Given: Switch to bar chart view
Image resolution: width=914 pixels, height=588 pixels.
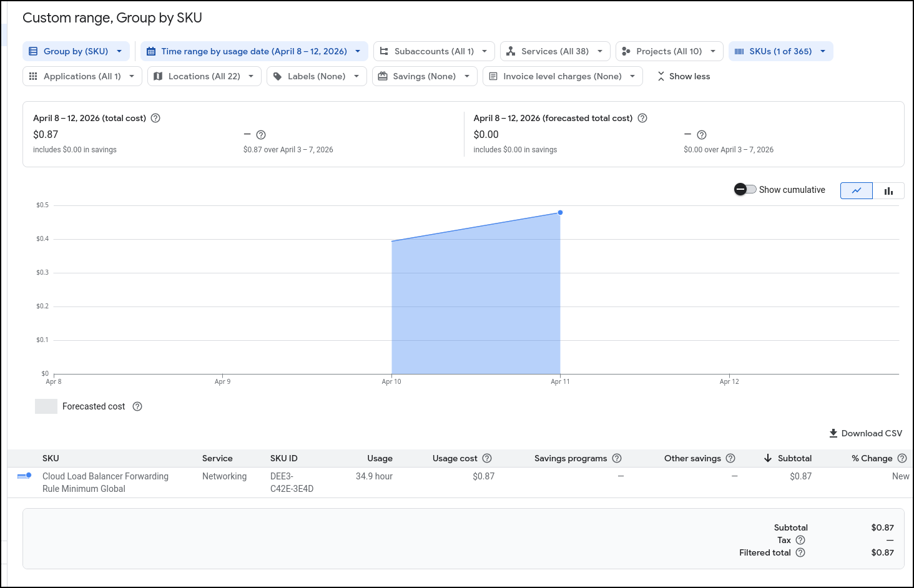Looking at the screenshot, I should tap(888, 190).
